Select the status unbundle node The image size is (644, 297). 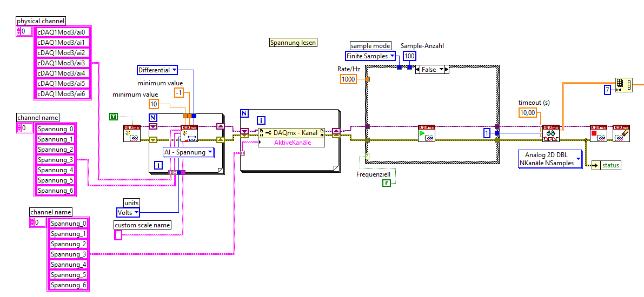point(606,165)
